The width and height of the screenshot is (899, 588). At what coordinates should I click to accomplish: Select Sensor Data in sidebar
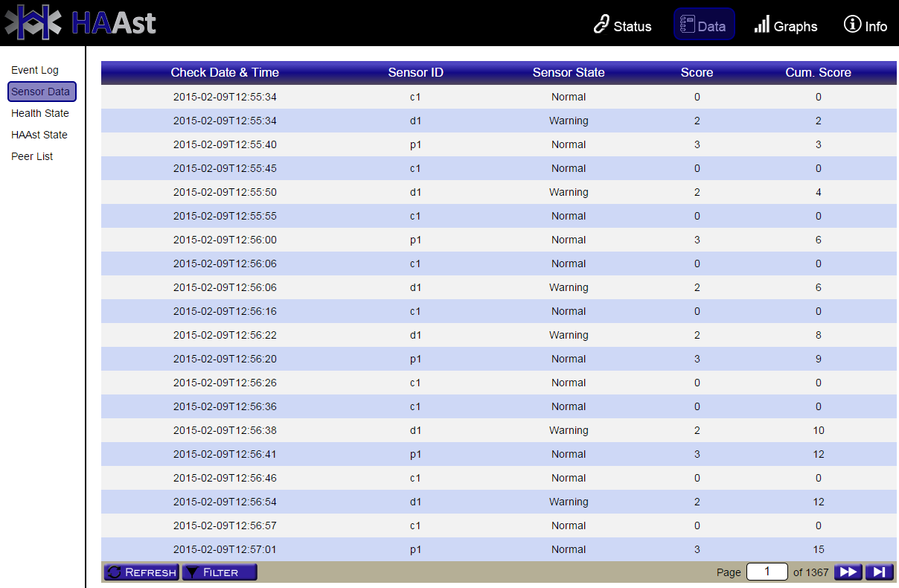click(41, 92)
